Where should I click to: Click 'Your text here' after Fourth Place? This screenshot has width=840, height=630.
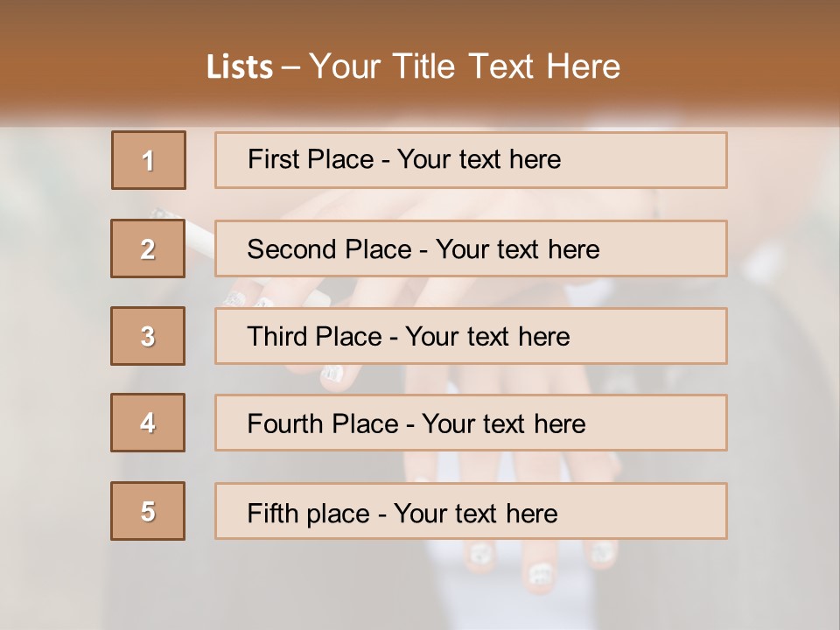503,424
